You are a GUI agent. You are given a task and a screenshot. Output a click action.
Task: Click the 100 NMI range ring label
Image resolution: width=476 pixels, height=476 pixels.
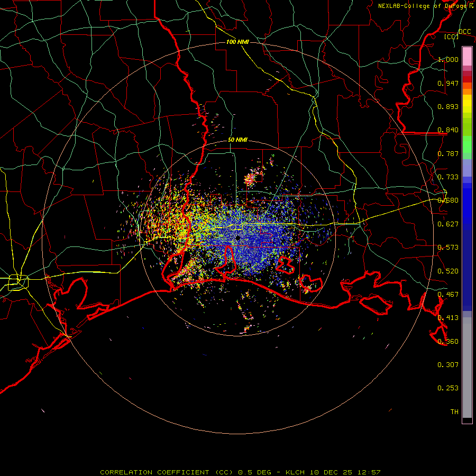point(237,42)
